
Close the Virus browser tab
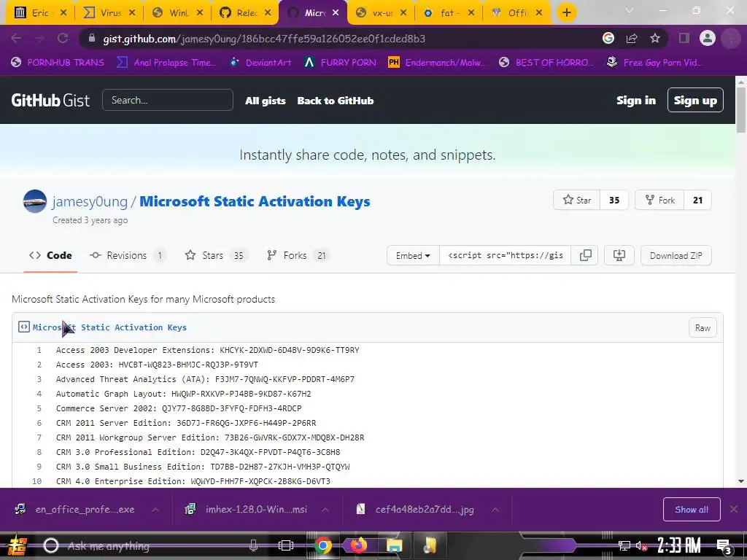point(132,13)
